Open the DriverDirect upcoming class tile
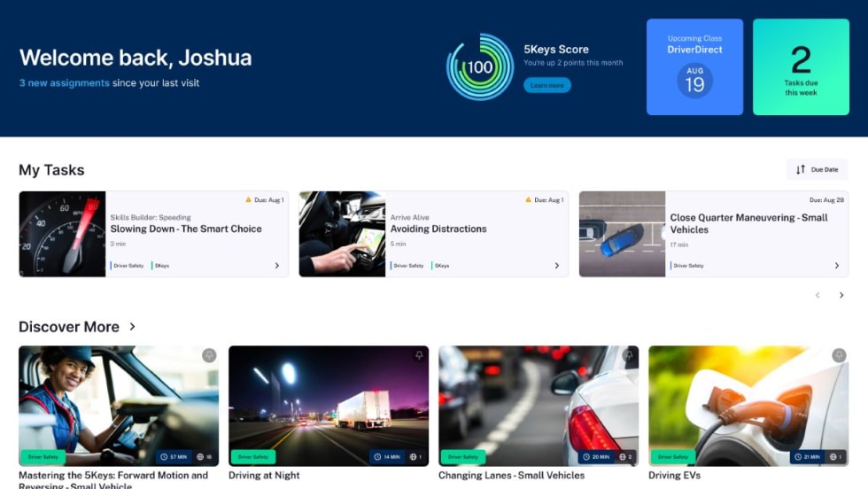This screenshot has height=489, width=868. tap(694, 67)
